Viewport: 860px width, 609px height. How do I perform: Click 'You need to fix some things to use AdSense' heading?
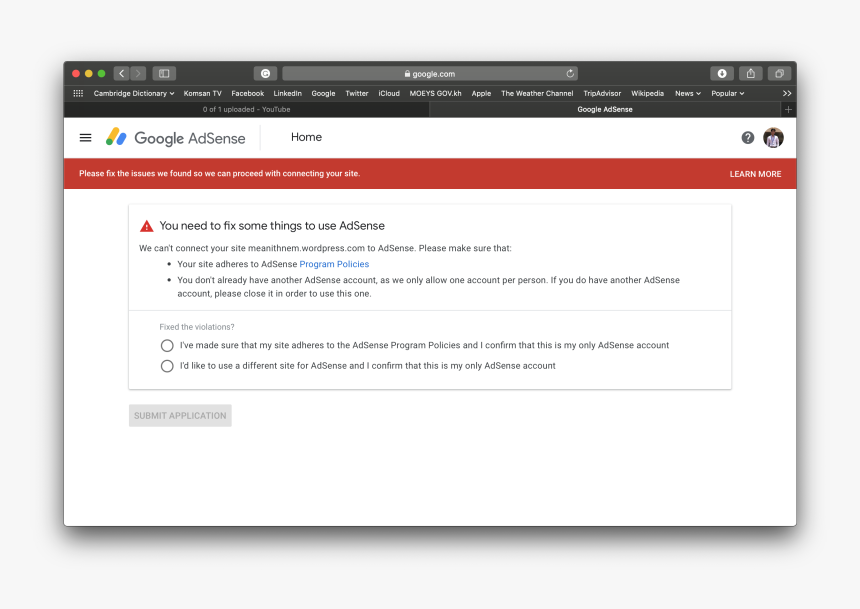(x=272, y=225)
